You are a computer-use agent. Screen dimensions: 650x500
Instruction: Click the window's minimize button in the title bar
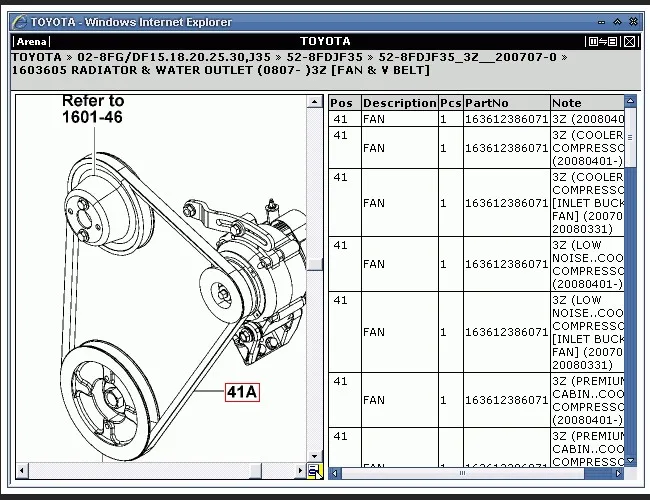(x=601, y=22)
